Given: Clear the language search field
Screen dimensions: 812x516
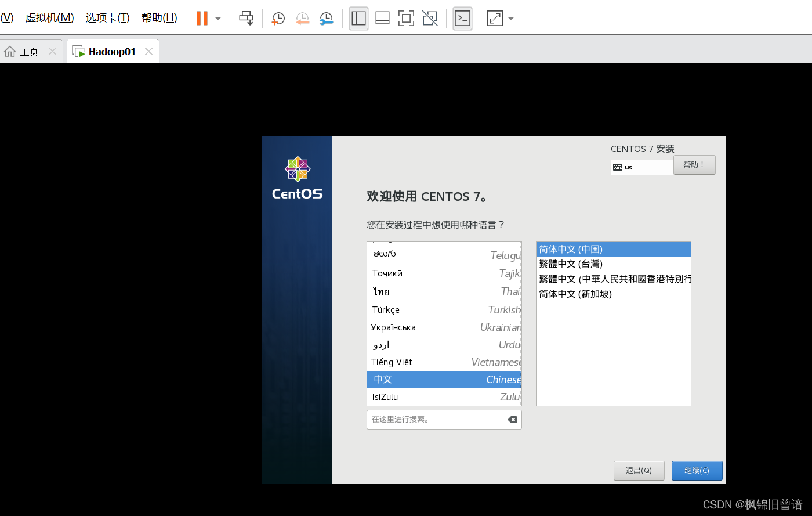Looking at the screenshot, I should (x=512, y=419).
